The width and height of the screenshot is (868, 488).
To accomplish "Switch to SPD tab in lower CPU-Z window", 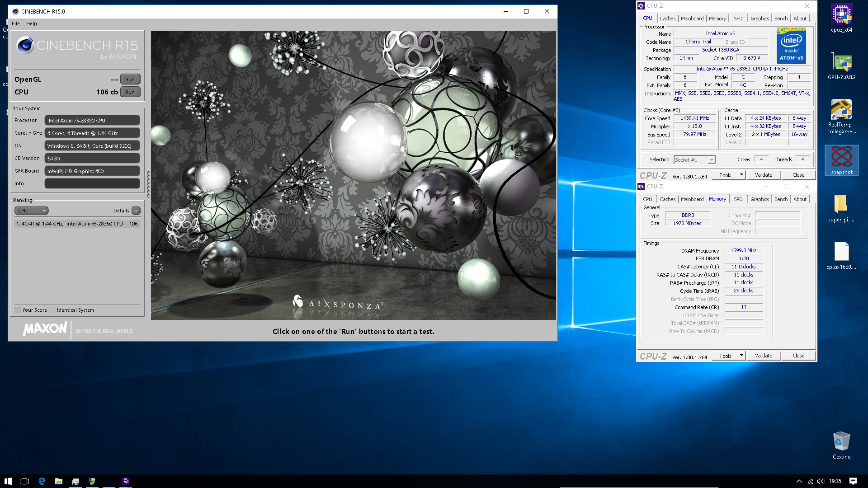I will 738,199.
